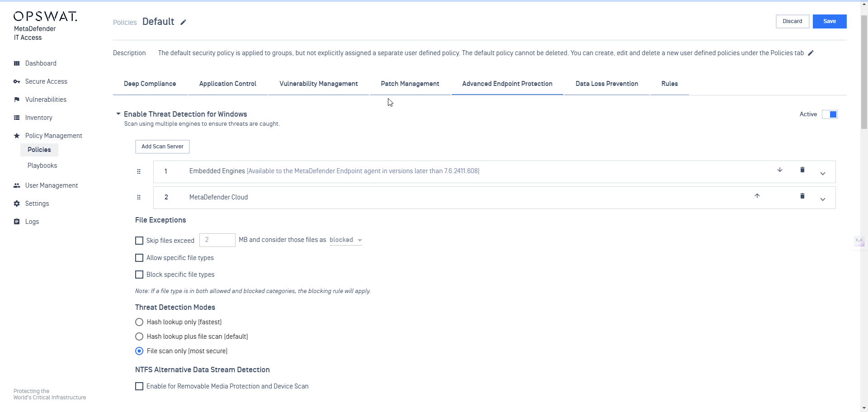The image size is (868, 412).
Task: Move MetaDefender Cloud up with arrow
Action: pyautogui.click(x=757, y=196)
